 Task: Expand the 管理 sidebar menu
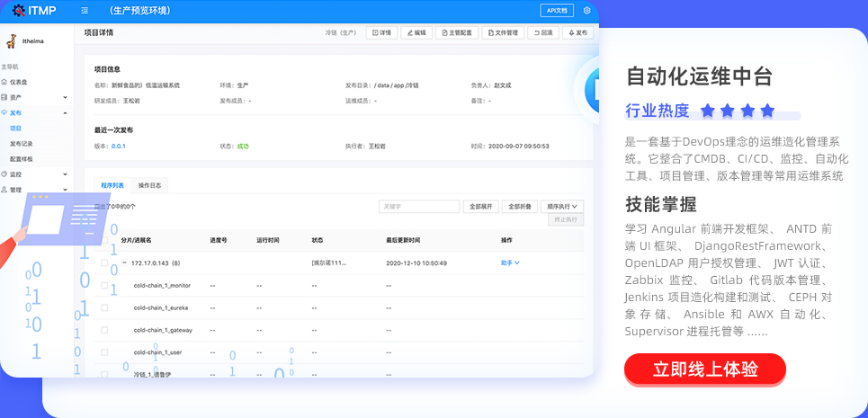[x=34, y=190]
